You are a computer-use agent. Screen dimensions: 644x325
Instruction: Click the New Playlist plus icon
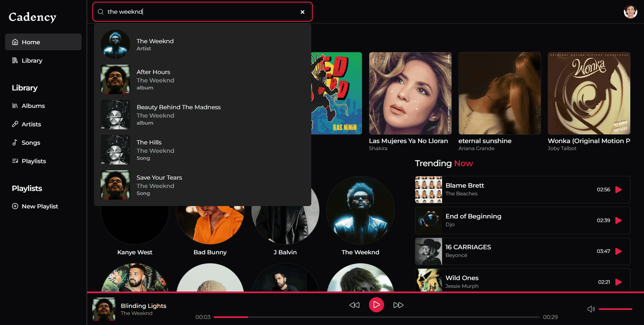click(15, 206)
